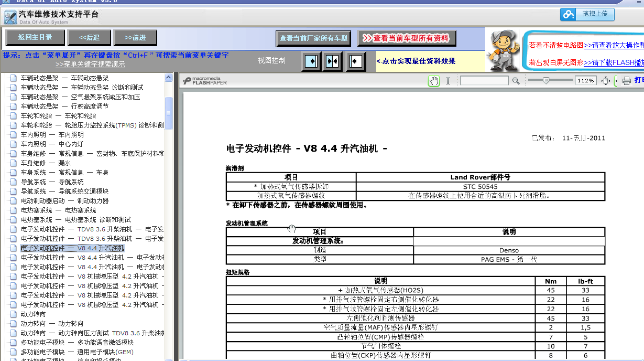Click <<后退 back button
644x361 pixels.
click(x=89, y=38)
